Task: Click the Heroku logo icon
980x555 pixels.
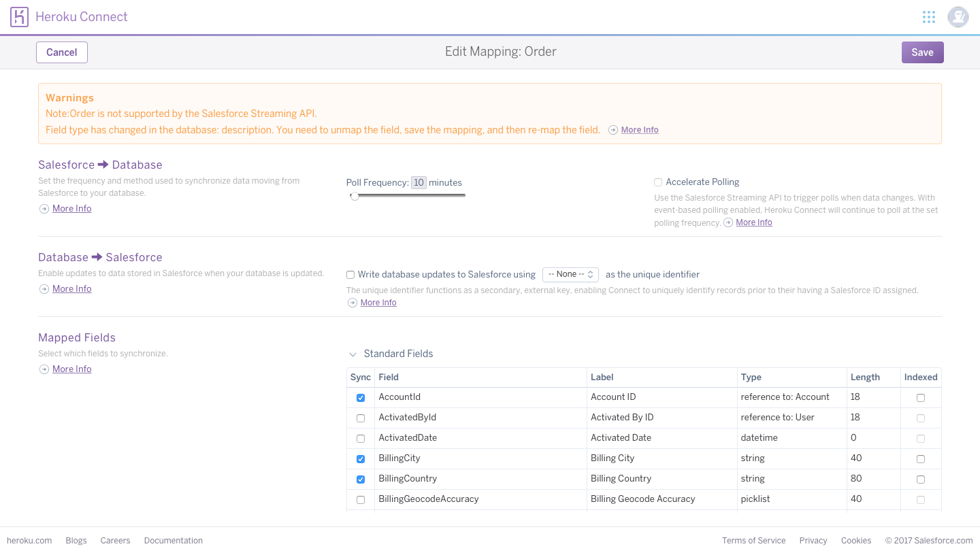Action: pyautogui.click(x=19, y=17)
